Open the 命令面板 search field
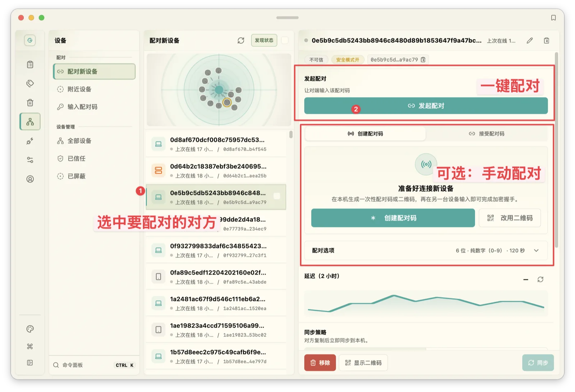The image size is (575, 392). (x=94, y=365)
